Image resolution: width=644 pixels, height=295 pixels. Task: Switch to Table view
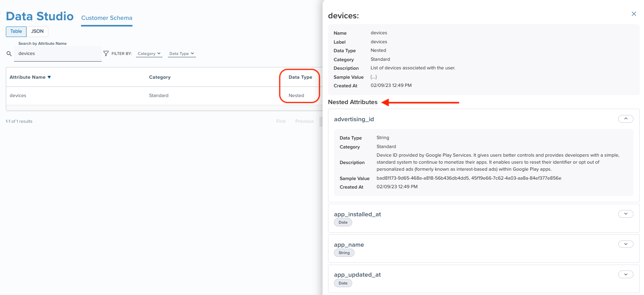click(x=16, y=32)
